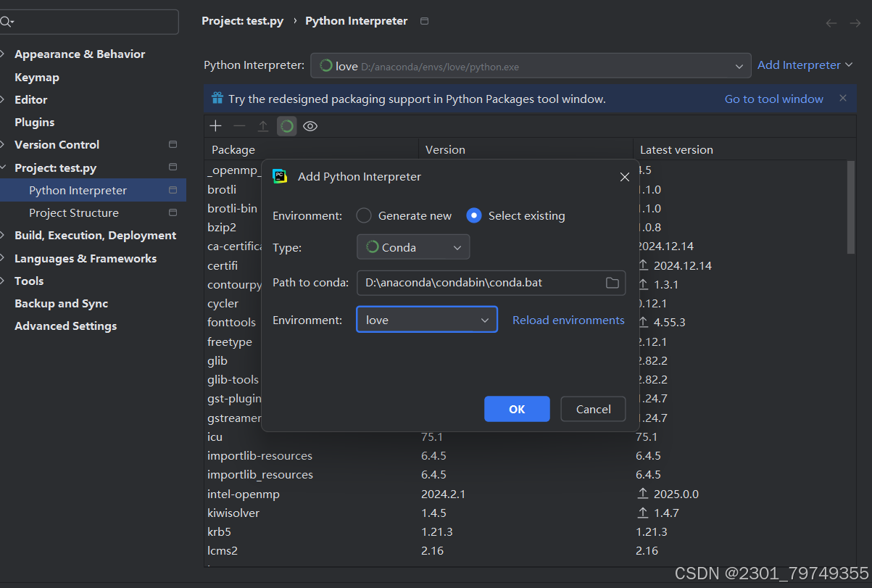Select Python Interpreter in sidebar

pos(93,190)
